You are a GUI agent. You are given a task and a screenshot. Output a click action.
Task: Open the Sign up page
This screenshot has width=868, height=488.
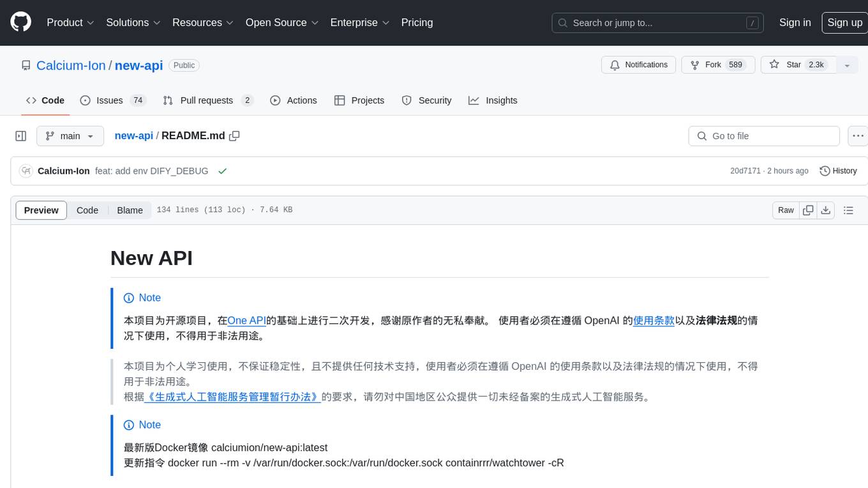point(844,22)
